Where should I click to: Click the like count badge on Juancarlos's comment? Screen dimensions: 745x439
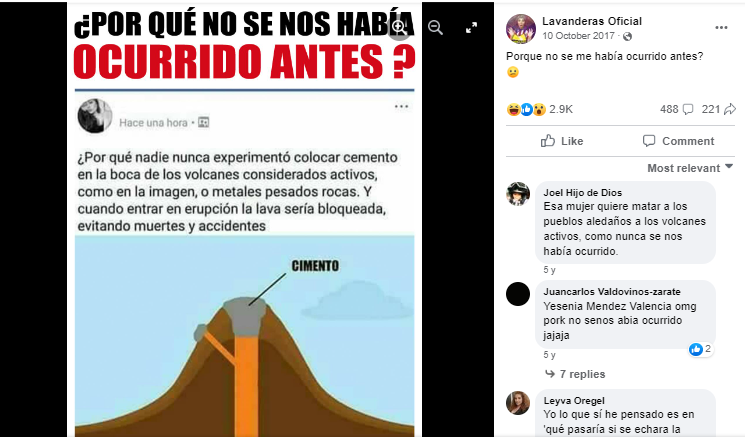(x=701, y=349)
